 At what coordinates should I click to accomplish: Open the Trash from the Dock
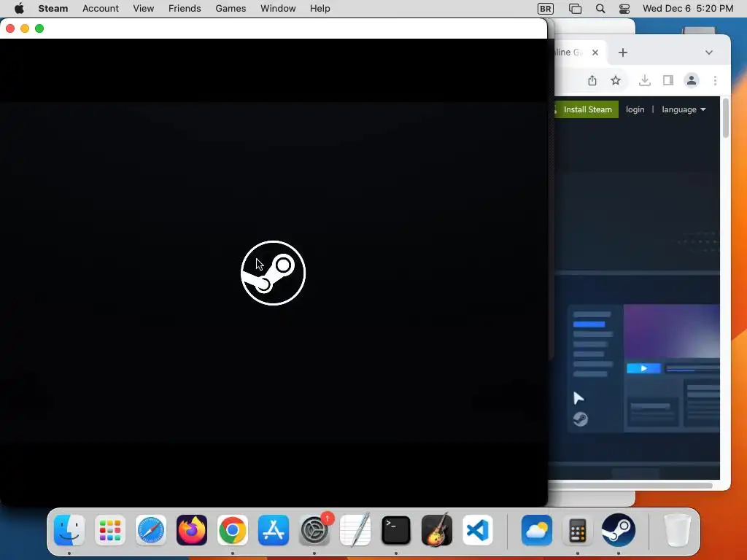677,530
